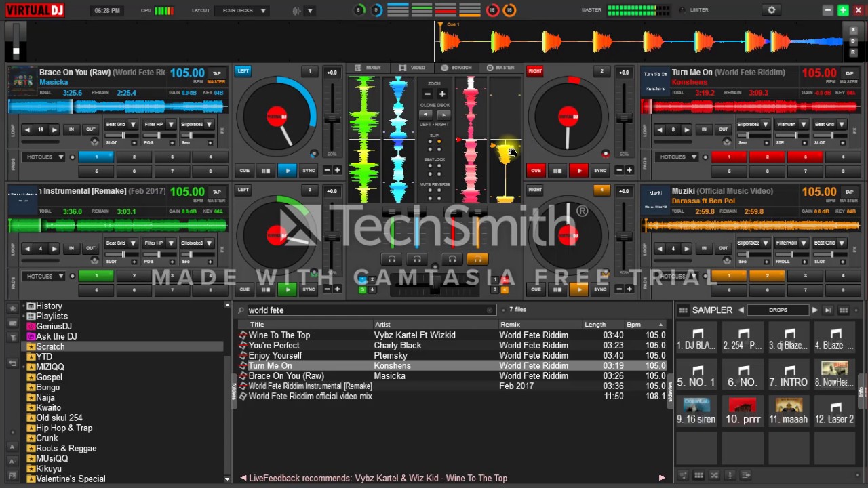868x488 pixels.
Task: Clone deck to the left arrow
Action: [426, 115]
